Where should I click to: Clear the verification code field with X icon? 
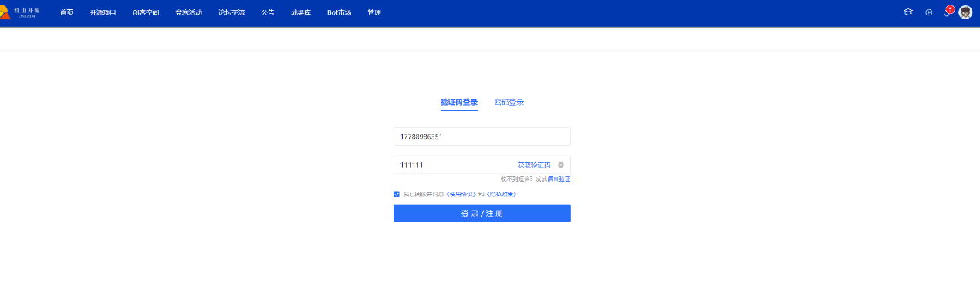561,165
